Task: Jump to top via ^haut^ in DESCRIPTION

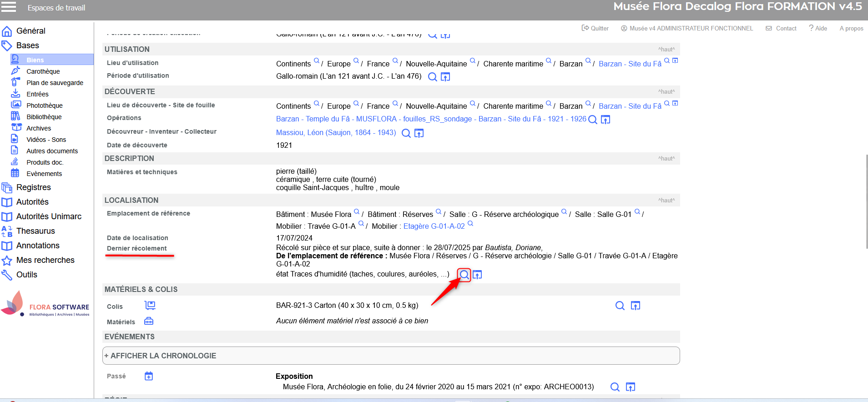Action: [666, 159]
